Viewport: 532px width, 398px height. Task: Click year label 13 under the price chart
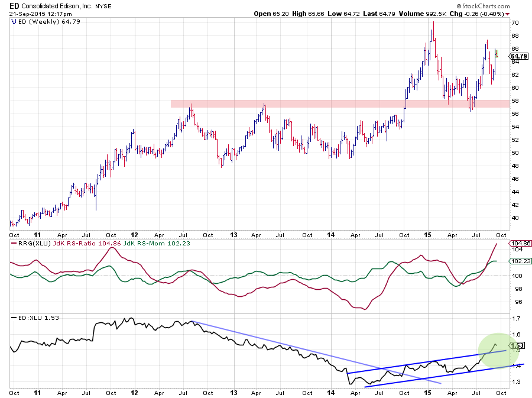[x=233, y=235]
